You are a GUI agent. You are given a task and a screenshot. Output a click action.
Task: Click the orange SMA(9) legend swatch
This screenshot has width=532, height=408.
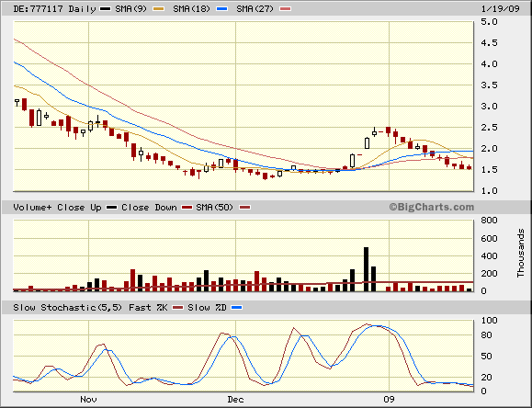click(158, 9)
